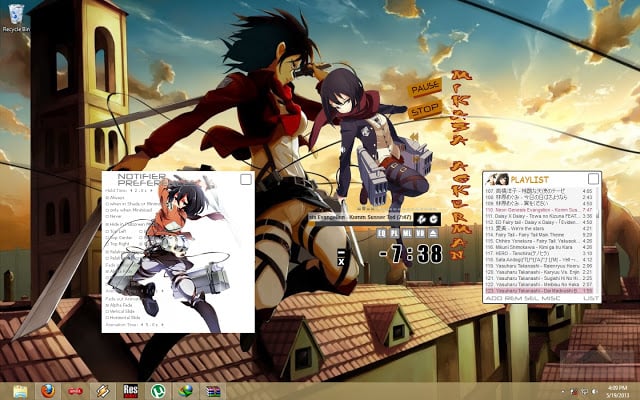Image resolution: width=640 pixels, height=400 pixels.
Task: Click the scrolling song title ticker
Action: coord(361,217)
